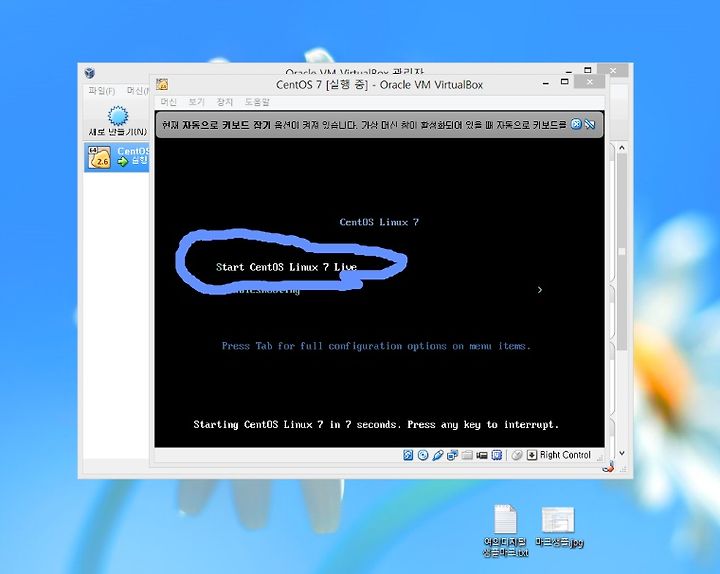Image resolution: width=720 pixels, height=574 pixels.
Task: Click the keyboard auto-capture notification message text
Action: 365,124
